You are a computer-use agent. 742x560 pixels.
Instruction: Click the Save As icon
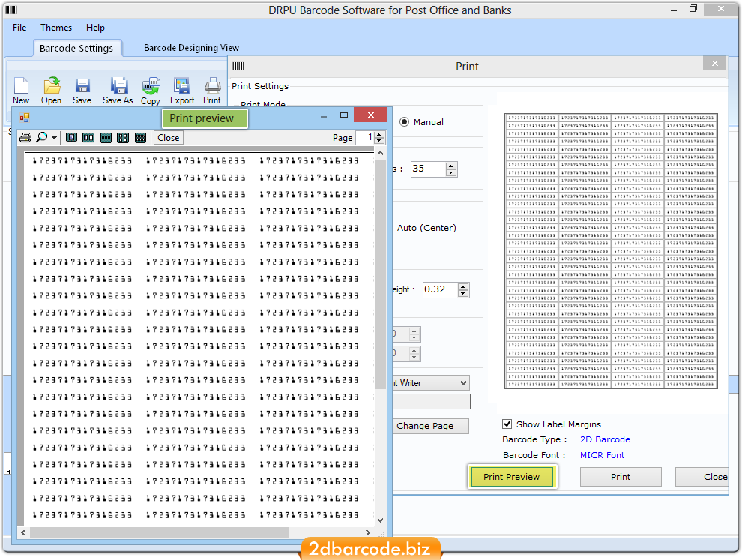coord(118,85)
